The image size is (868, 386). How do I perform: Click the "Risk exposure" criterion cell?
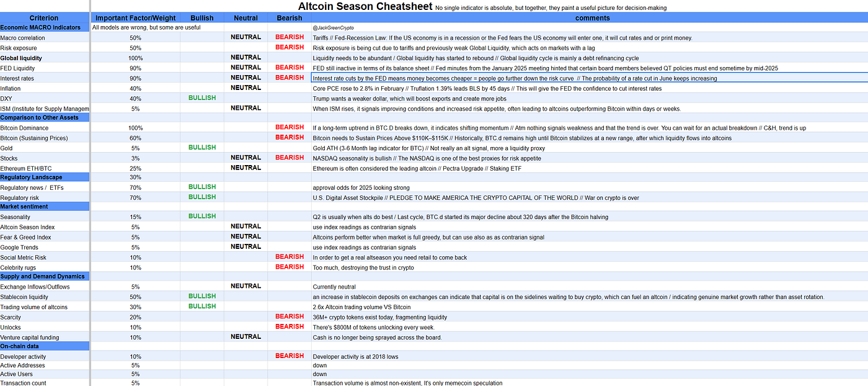coord(45,48)
